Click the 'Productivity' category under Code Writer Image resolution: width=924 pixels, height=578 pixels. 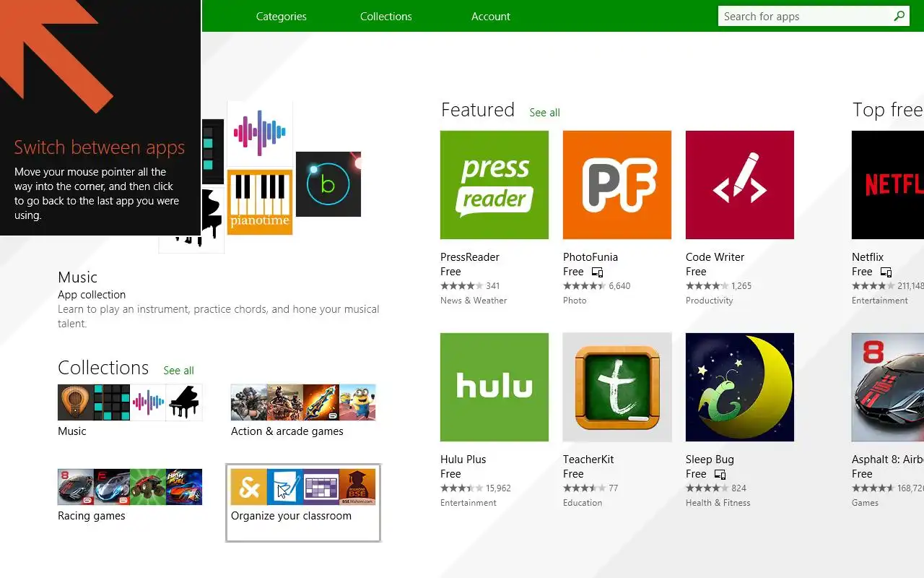[709, 301]
